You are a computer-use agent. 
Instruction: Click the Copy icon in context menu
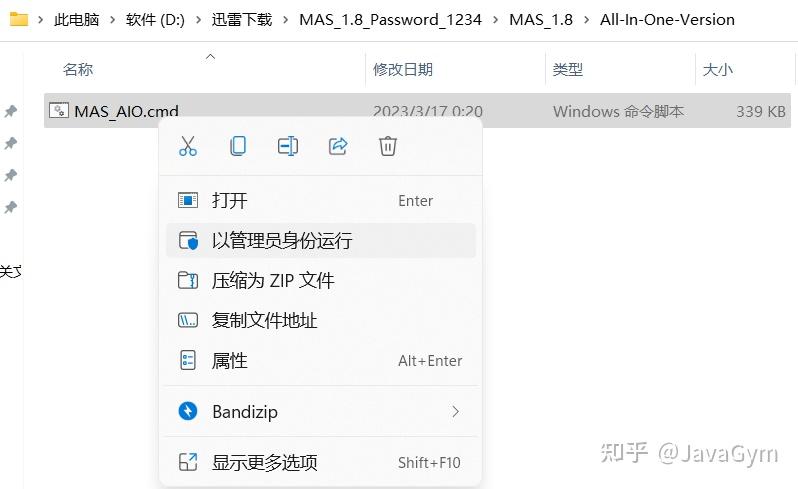(x=238, y=146)
